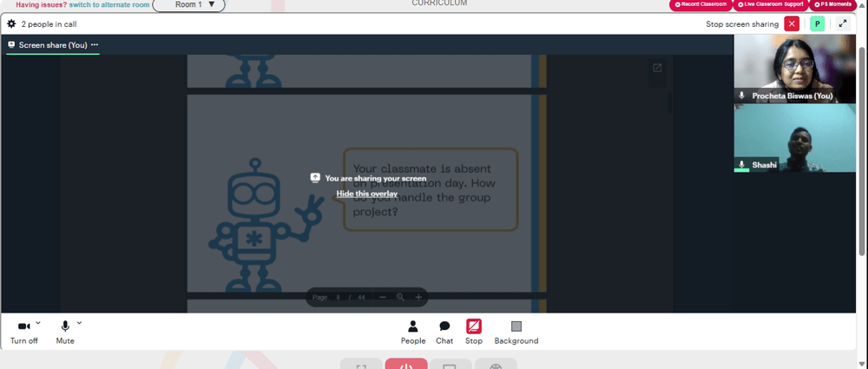Open Screen share tab three-dots menu
This screenshot has height=369, width=868.
coord(95,45)
